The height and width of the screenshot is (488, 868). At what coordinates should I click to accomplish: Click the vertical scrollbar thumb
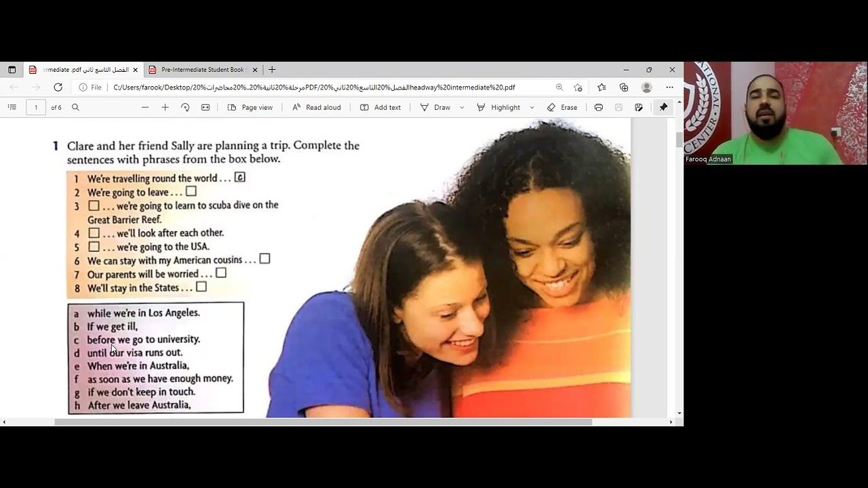tap(679, 140)
